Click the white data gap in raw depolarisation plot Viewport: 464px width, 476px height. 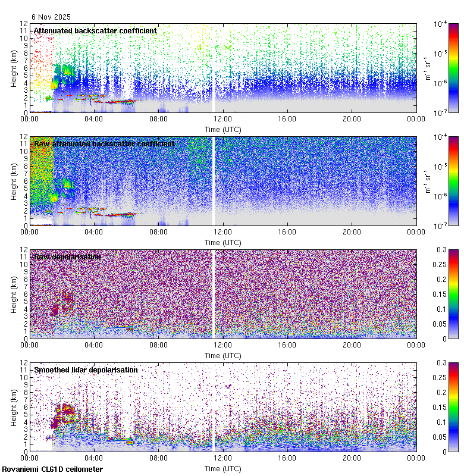click(213, 294)
